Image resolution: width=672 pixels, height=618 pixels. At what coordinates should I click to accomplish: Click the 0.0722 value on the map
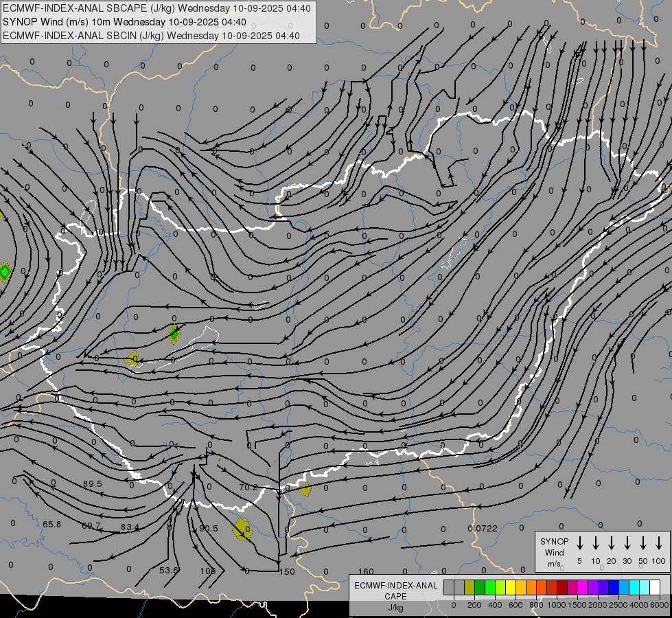483,528
